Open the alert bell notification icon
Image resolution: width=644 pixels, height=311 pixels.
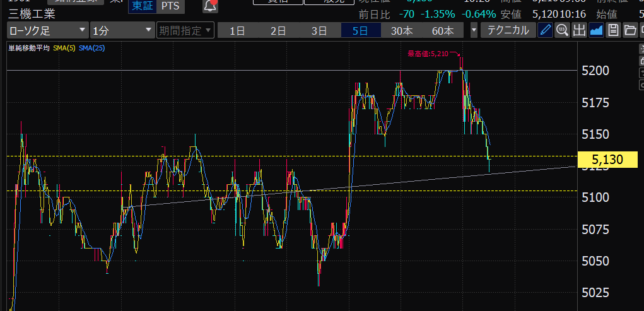(x=210, y=5)
